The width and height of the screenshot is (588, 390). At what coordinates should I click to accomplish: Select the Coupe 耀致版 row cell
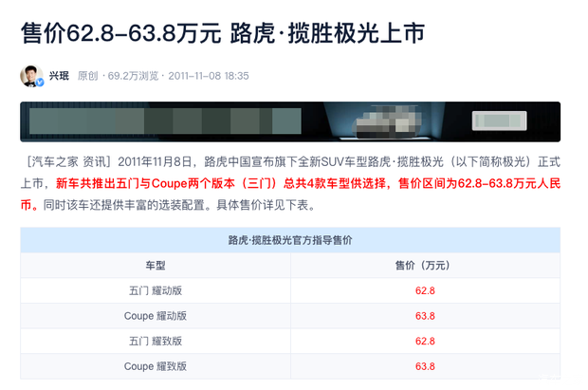tap(156, 366)
